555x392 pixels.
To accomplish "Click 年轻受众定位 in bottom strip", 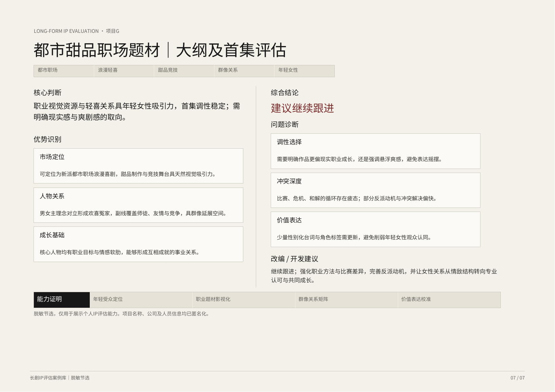I will tap(141, 300).
